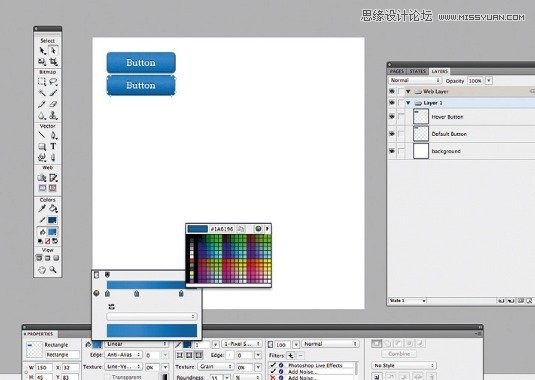
Task: Switch to the States tab
Action: (x=417, y=71)
